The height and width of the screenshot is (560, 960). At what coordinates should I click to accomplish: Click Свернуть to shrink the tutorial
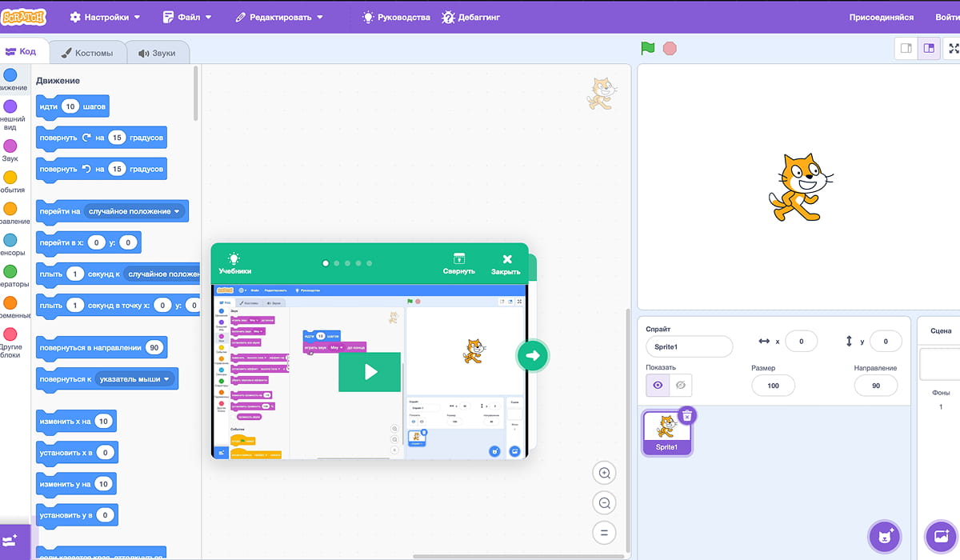[459, 263]
